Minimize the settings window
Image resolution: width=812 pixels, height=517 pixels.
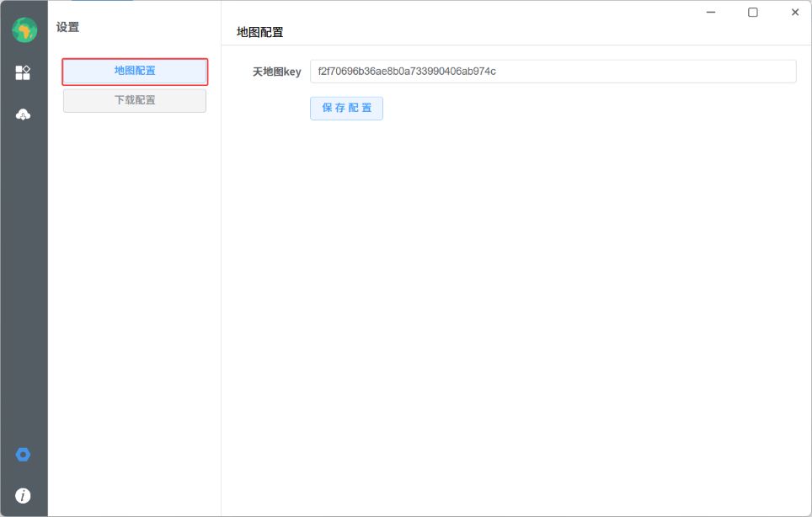point(711,13)
